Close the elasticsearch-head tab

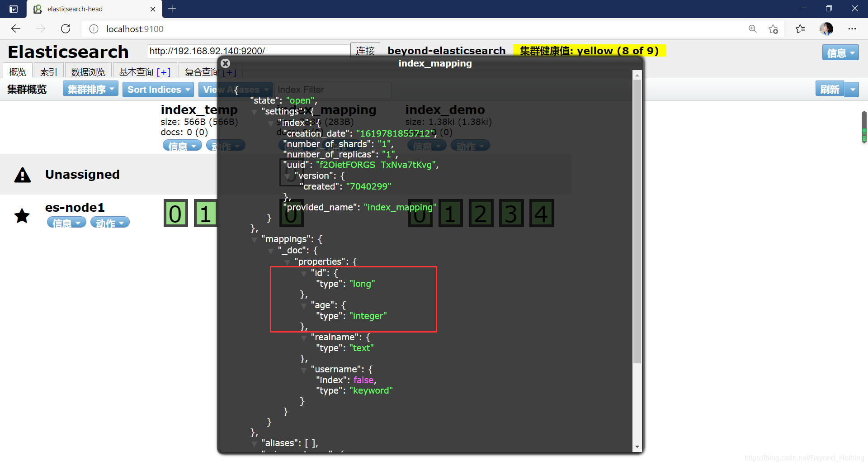[153, 9]
